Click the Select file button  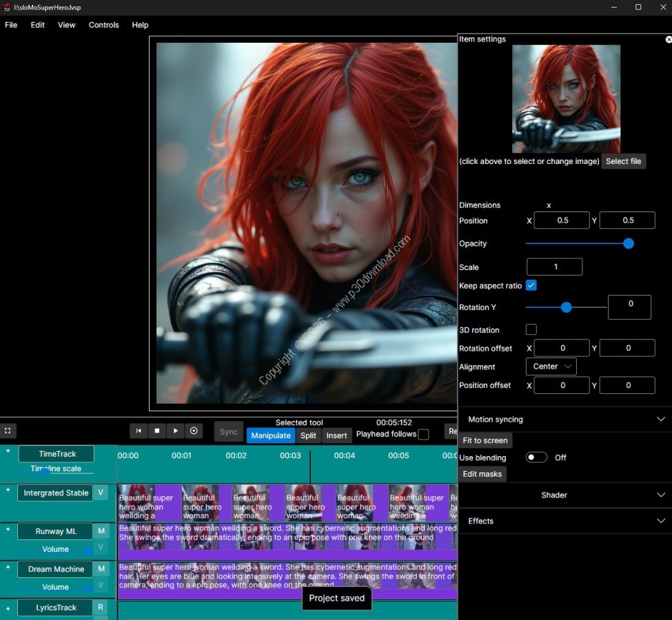pyautogui.click(x=623, y=161)
